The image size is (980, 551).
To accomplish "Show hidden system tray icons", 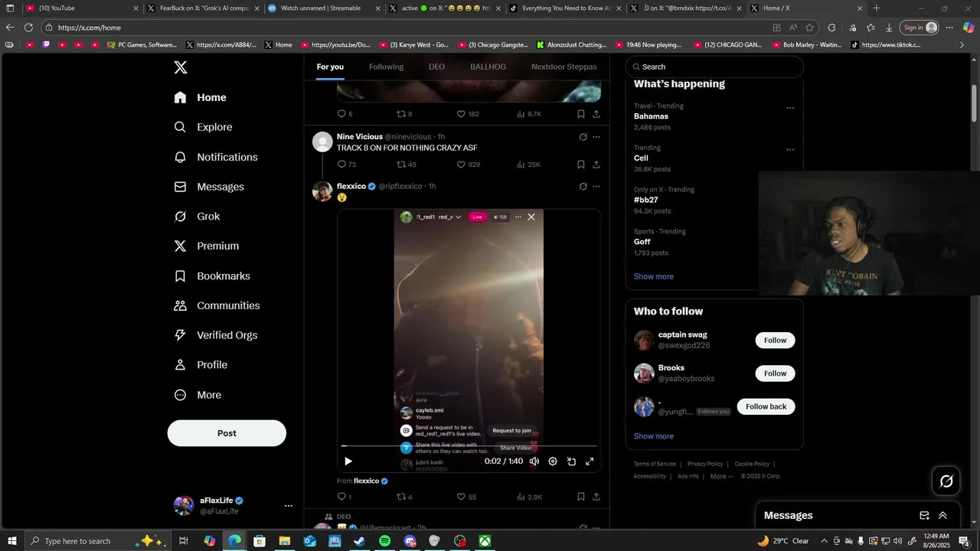I will [824, 541].
